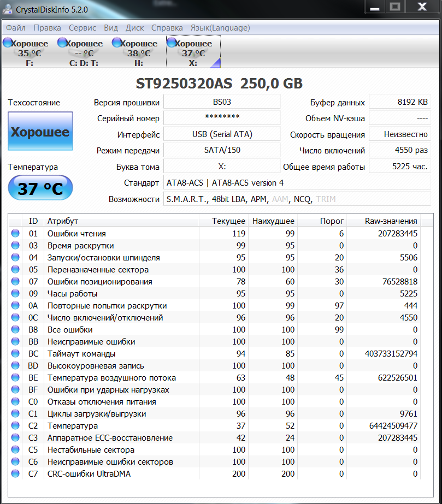Click status icon for Неисправимые ошибки row
442x504 pixels.
point(15,341)
